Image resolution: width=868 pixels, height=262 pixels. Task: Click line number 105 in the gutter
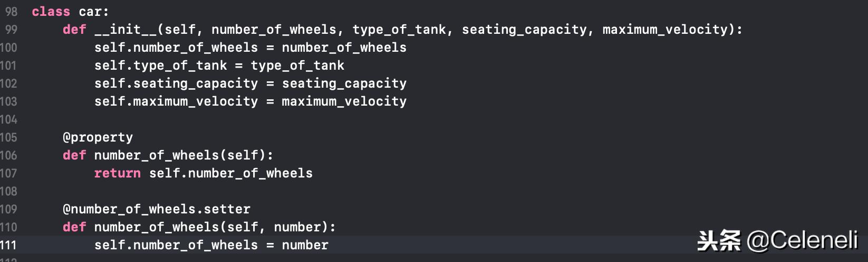[8, 137]
